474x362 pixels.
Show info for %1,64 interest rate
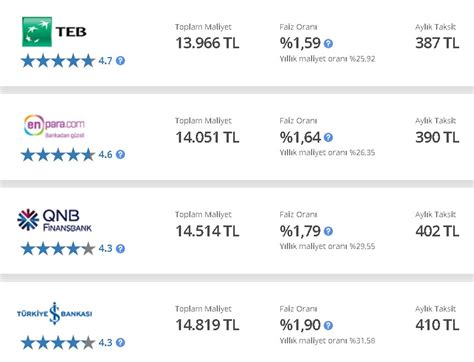pos(328,138)
